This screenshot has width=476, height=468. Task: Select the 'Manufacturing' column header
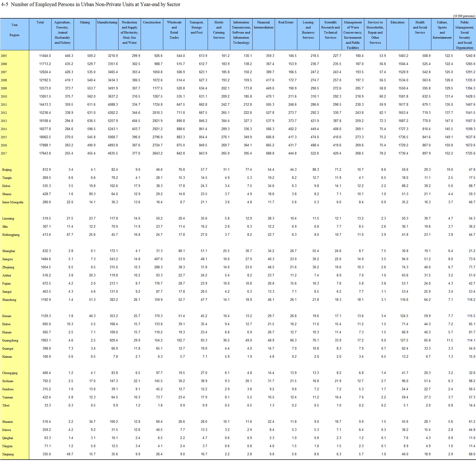click(x=107, y=22)
